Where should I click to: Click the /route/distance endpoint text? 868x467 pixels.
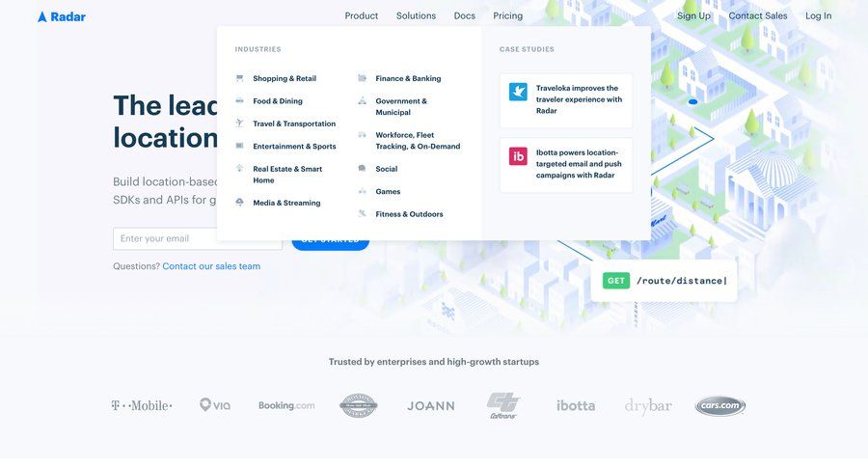(x=682, y=281)
